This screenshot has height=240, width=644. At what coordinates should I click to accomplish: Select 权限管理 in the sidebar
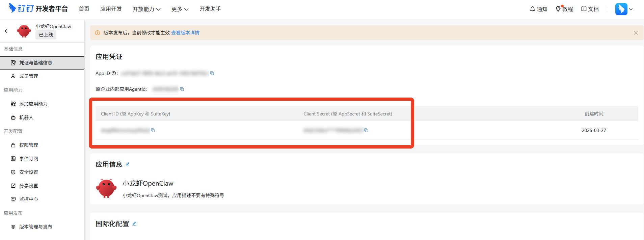tap(29, 145)
